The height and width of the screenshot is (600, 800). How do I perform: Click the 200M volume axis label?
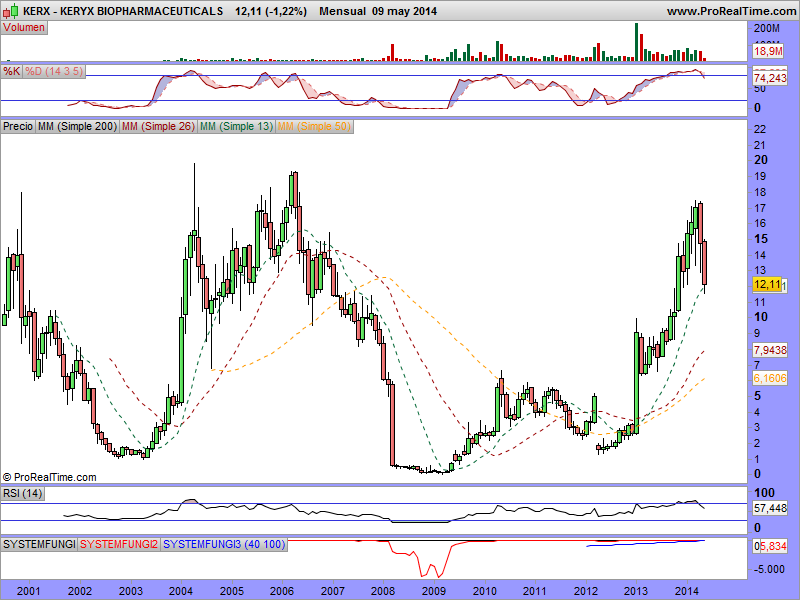pos(767,28)
